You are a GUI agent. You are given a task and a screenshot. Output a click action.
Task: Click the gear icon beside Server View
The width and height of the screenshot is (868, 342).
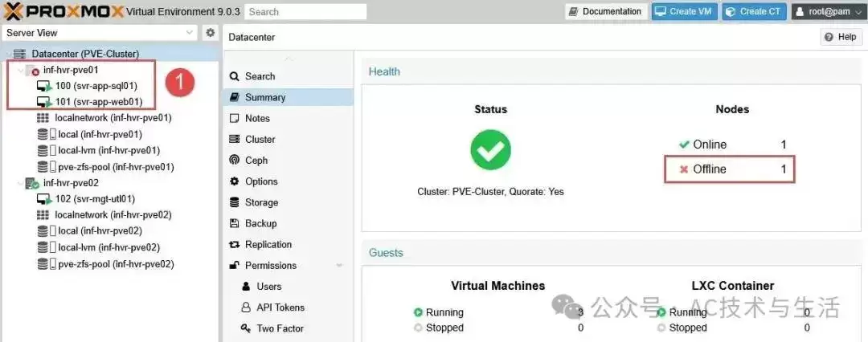[211, 33]
